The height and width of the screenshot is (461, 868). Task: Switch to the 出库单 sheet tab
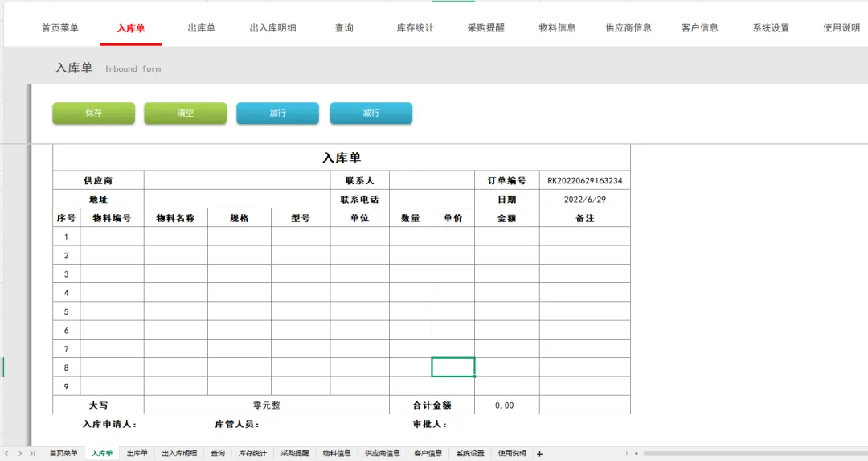137,453
